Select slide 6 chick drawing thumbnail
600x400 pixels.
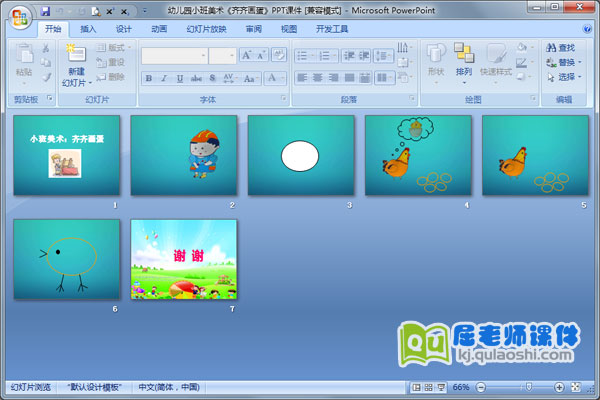[67, 259]
